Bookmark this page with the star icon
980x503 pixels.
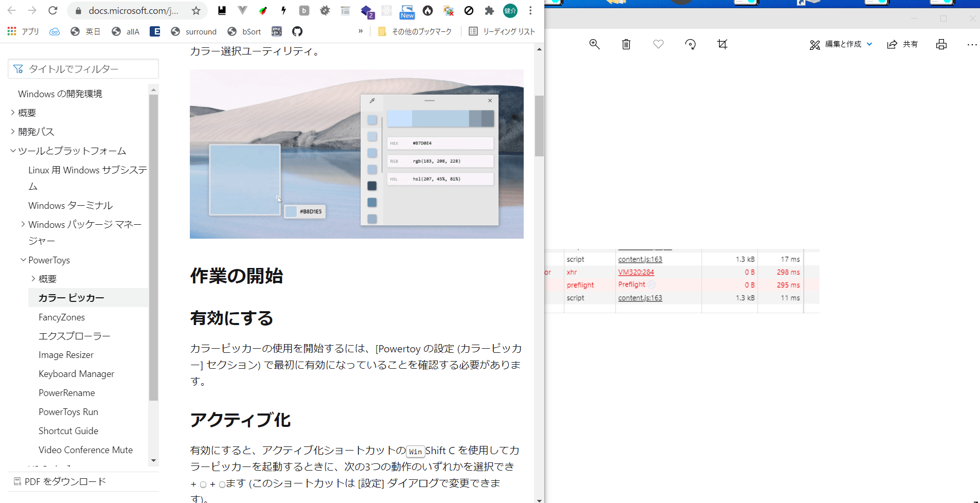click(196, 11)
